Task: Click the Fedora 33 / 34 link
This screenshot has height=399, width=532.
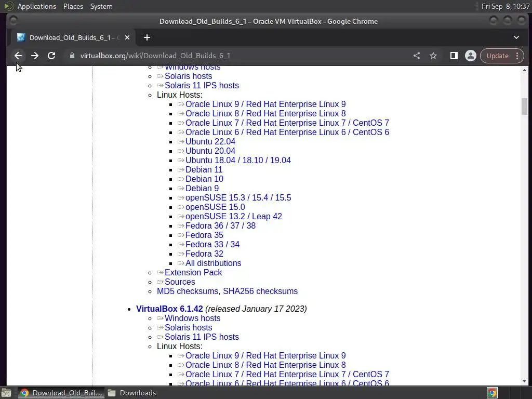Action: click(x=212, y=244)
